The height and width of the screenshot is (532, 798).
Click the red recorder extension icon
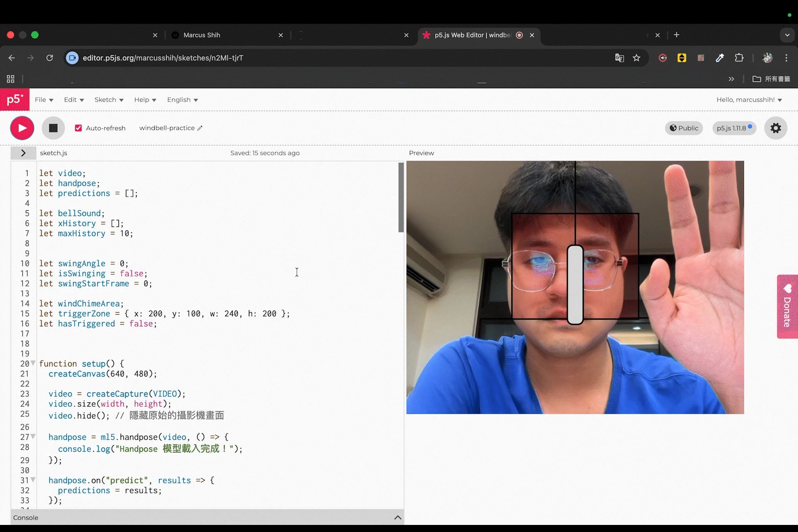pos(663,58)
